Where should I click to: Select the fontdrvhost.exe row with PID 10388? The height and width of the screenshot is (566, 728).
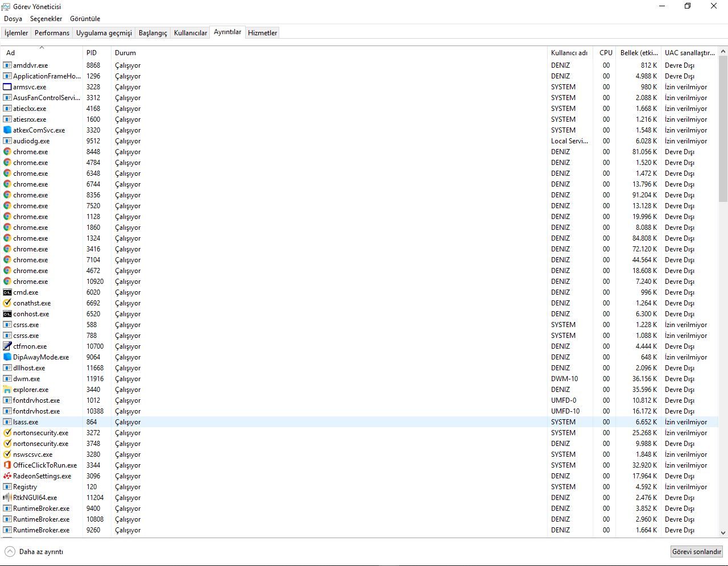coord(359,411)
